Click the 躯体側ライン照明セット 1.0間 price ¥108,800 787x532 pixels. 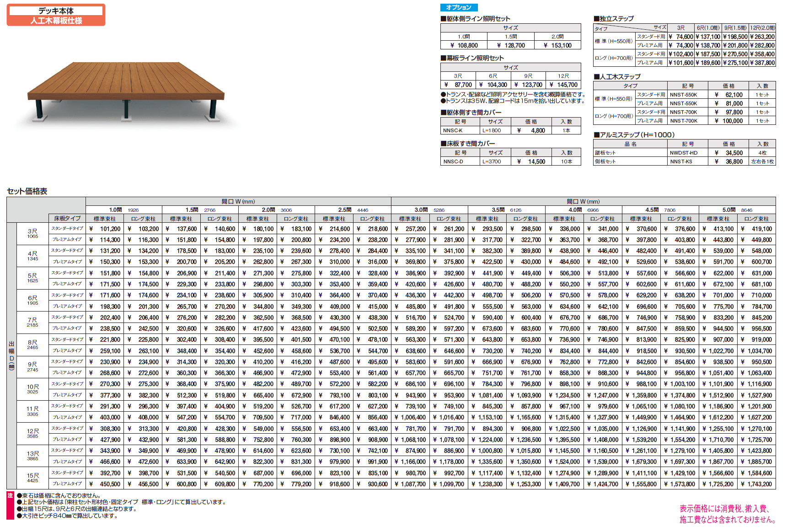pos(464,45)
